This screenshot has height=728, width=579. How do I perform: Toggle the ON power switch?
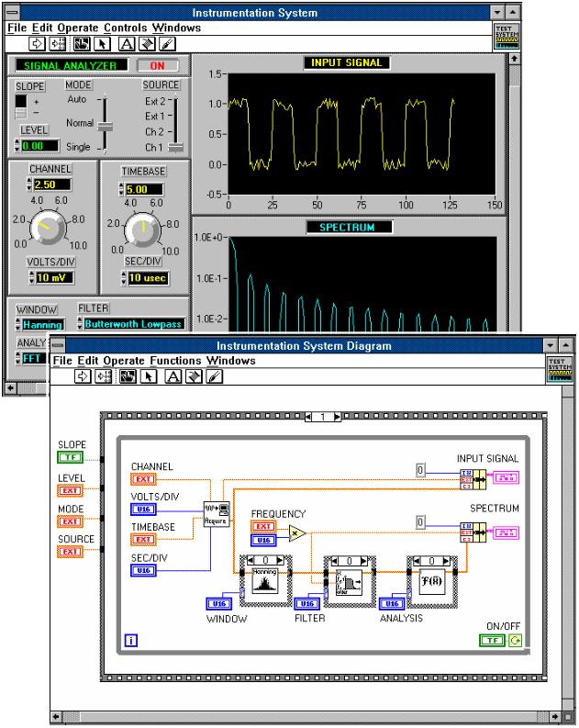158,65
